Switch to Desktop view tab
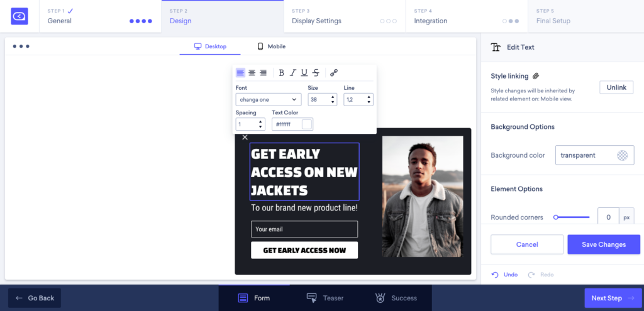Image resolution: width=644 pixels, height=311 pixels. click(x=210, y=46)
